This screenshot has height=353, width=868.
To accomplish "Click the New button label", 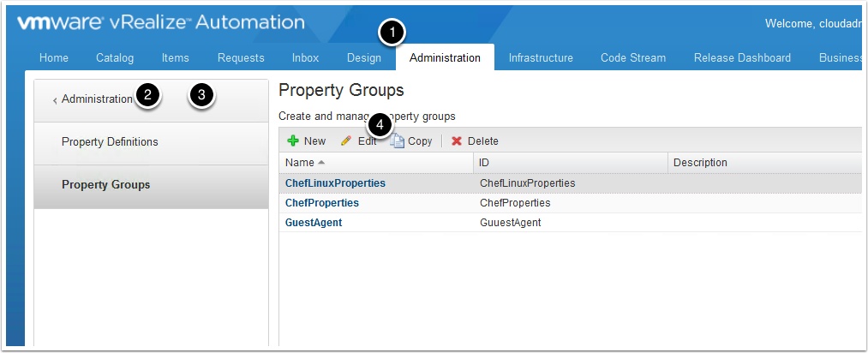I will click(x=314, y=141).
